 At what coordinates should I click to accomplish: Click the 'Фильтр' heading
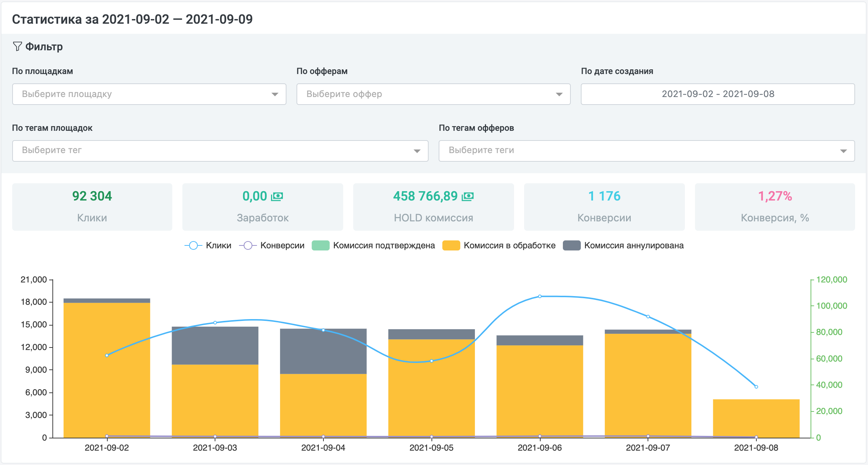coord(44,47)
